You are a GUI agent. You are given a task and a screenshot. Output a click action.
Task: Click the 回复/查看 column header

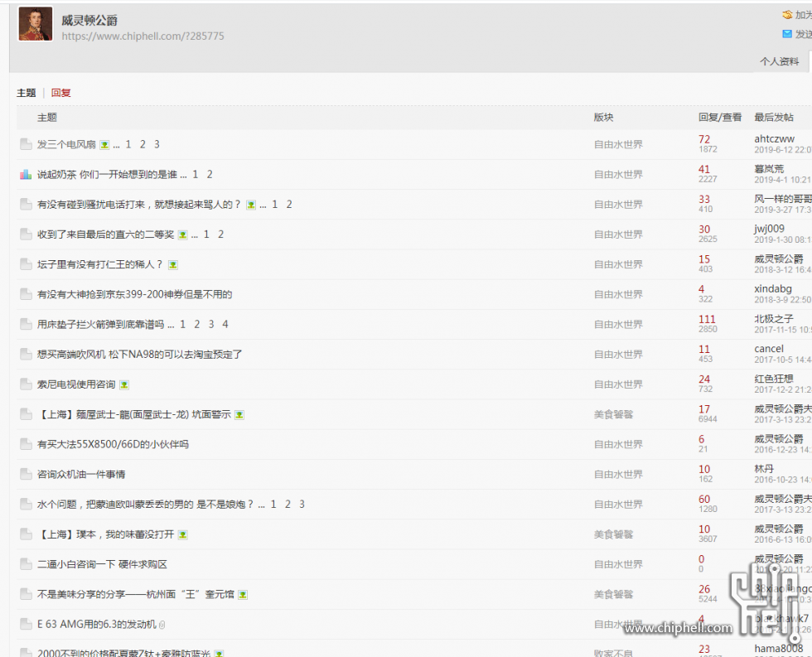tap(720, 118)
